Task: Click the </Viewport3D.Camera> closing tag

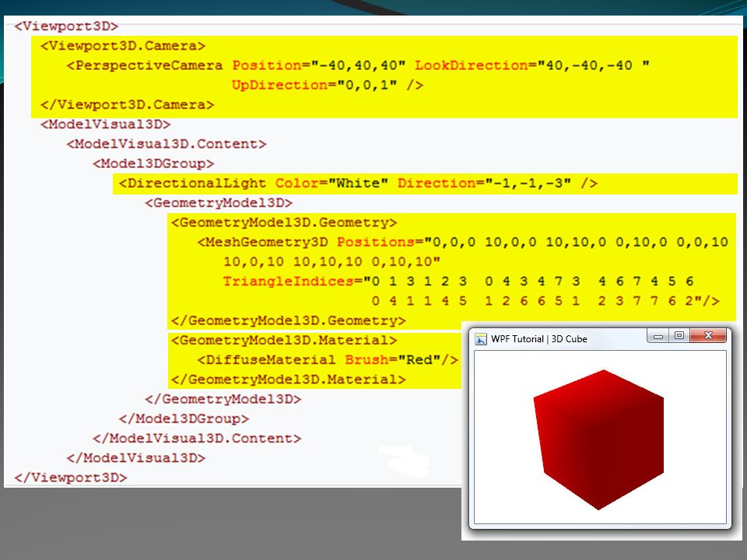Action: point(127,105)
